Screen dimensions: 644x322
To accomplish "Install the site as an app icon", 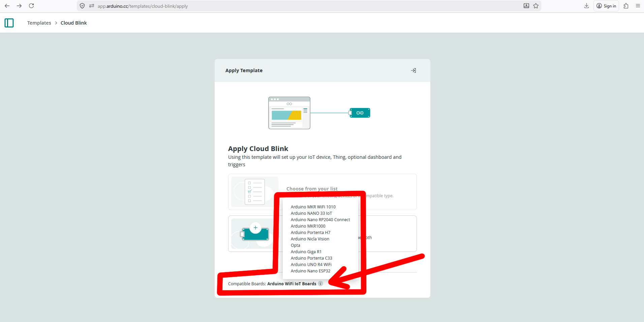I will (x=526, y=6).
